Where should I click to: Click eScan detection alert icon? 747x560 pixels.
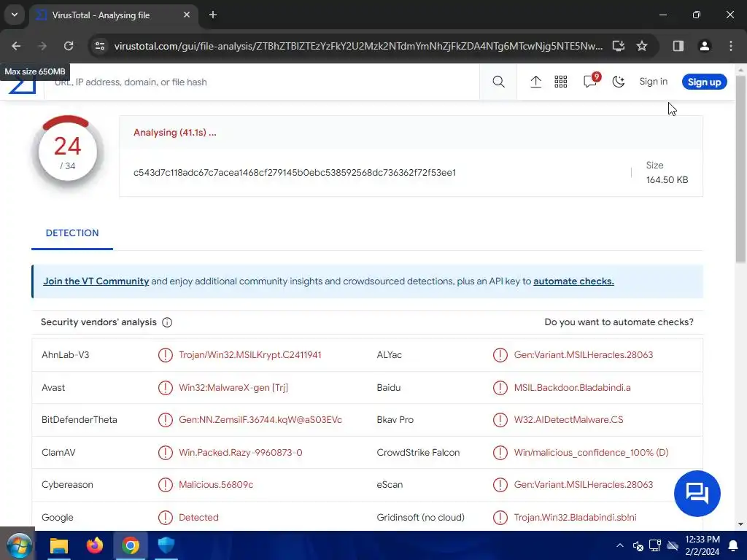[500, 485]
